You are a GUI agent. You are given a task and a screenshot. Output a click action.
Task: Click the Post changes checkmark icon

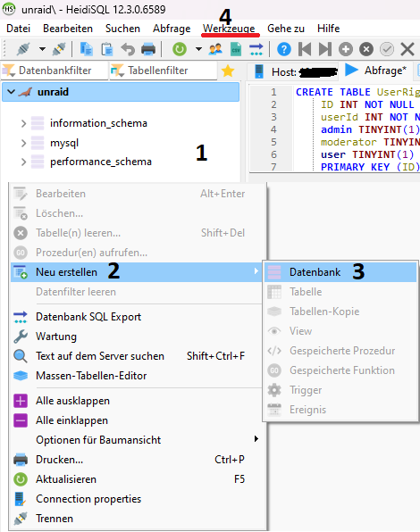(x=387, y=49)
